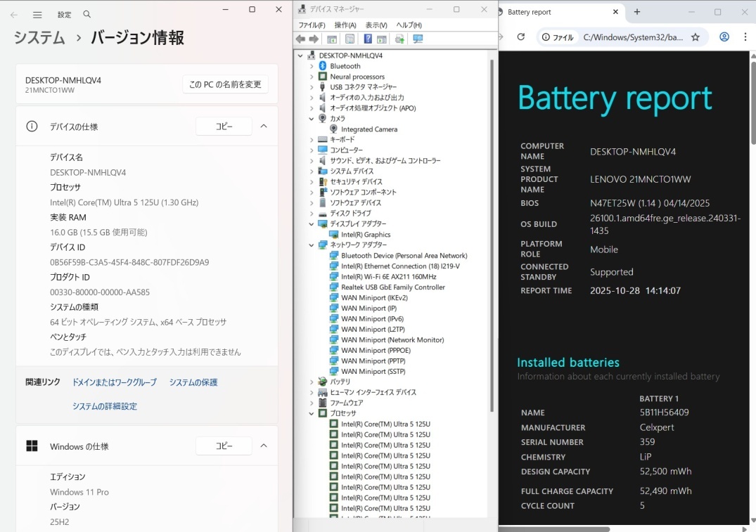Click the search icon in Settings
Image resolution: width=756 pixels, height=532 pixels.
pyautogui.click(x=87, y=15)
